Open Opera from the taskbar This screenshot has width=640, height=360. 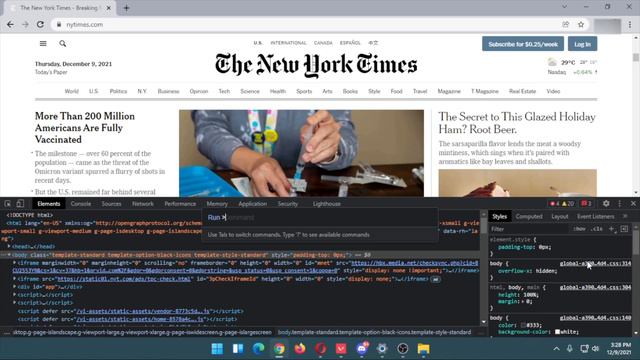point(320,349)
